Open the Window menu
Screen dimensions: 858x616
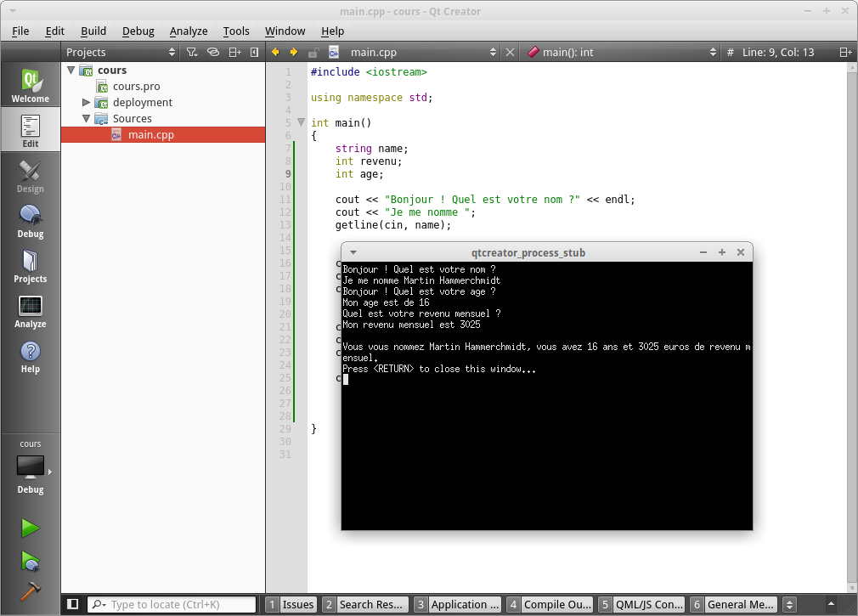[x=285, y=31]
